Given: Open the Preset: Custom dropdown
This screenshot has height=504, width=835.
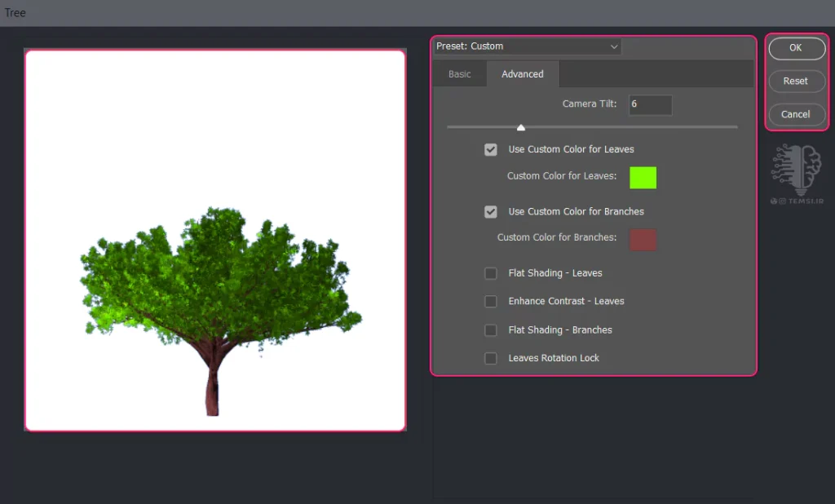Looking at the screenshot, I should 528,46.
